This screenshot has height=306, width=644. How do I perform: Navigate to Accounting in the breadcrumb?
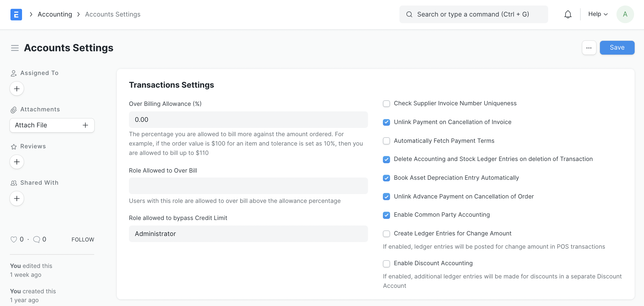click(x=55, y=14)
